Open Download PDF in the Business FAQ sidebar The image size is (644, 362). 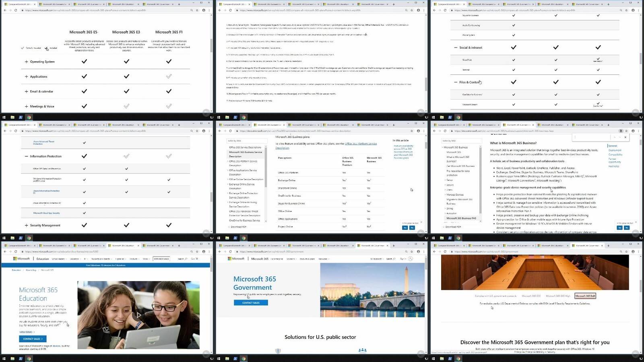point(453,227)
